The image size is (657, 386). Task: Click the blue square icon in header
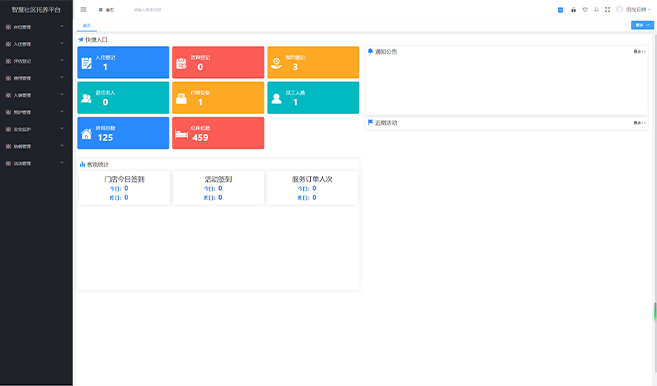560,10
